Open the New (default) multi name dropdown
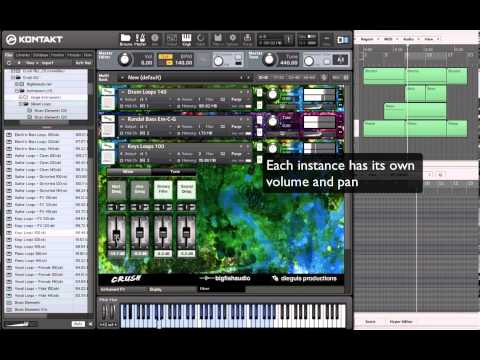Screen dimensions: 480x360 (x=182, y=78)
